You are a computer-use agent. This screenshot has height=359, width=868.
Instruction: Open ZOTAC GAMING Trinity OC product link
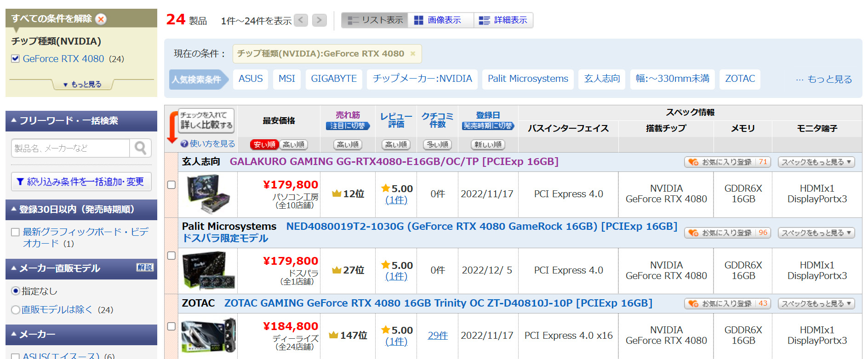(x=438, y=303)
